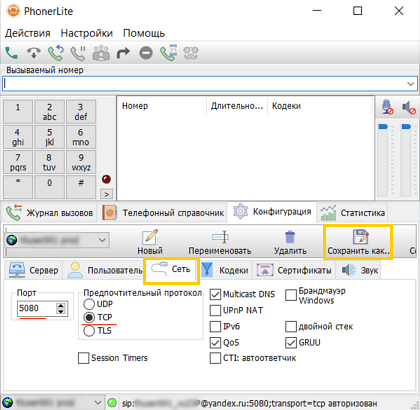
Task: Select the Сеть settings tab
Action: pos(171,269)
